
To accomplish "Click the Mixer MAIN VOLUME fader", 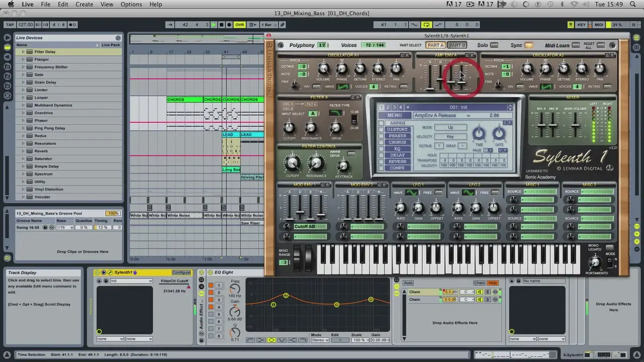I will point(575,125).
